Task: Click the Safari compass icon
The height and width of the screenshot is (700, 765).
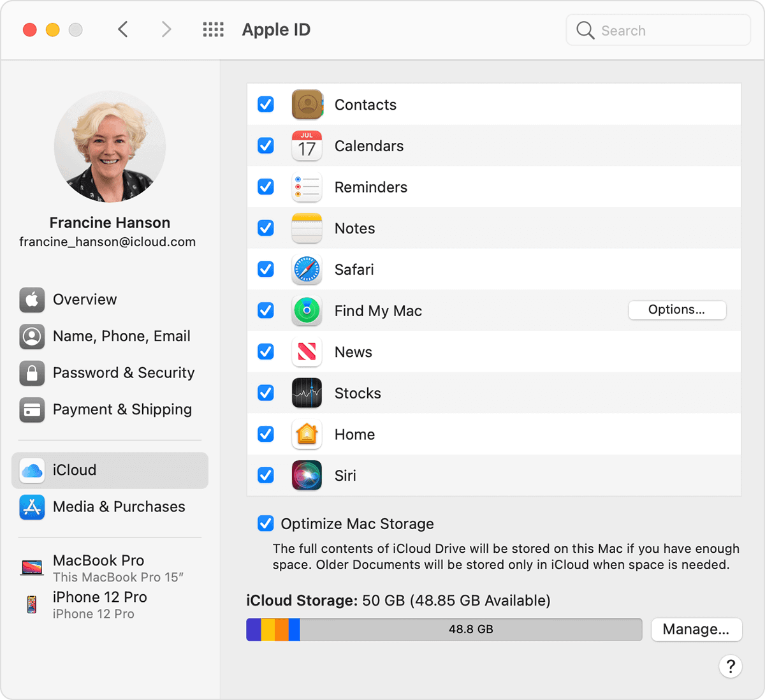Action: pos(307,270)
